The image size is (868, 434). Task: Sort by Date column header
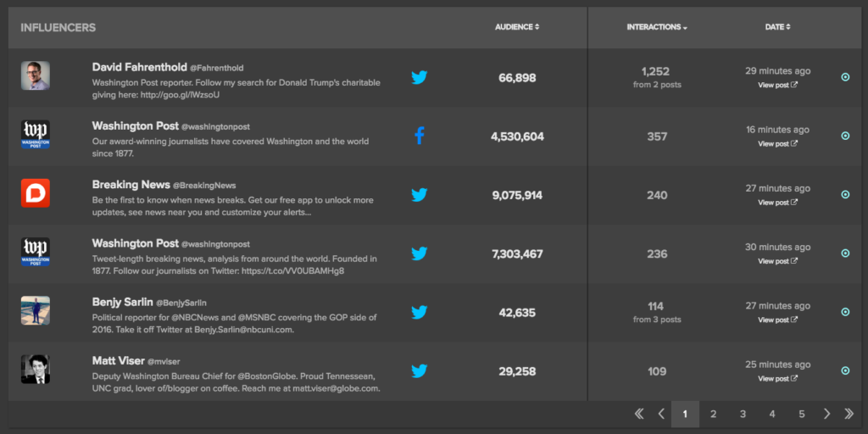tap(777, 27)
